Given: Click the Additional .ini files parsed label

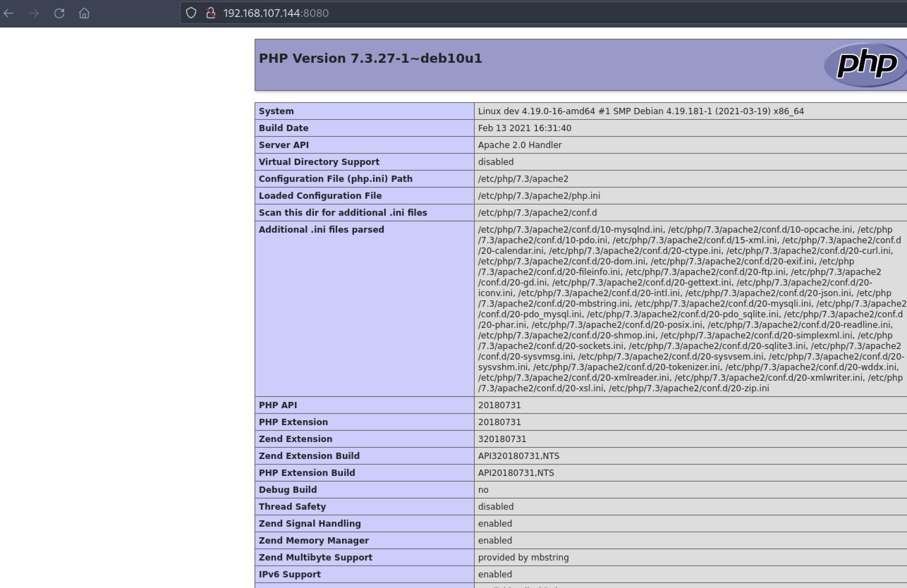Looking at the screenshot, I should click(x=321, y=230).
